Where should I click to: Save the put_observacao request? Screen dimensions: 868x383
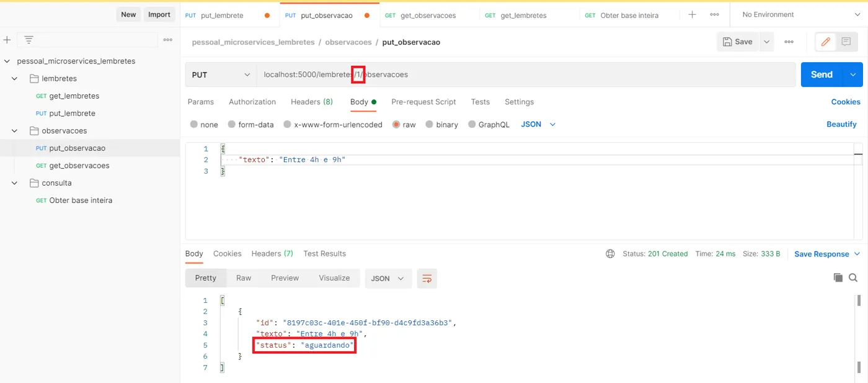pyautogui.click(x=738, y=42)
